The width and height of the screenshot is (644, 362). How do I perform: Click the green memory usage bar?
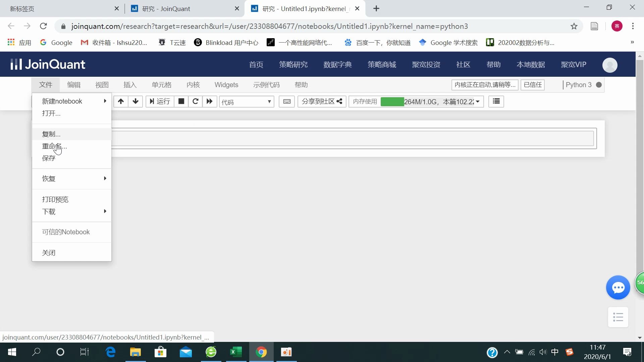click(392, 102)
